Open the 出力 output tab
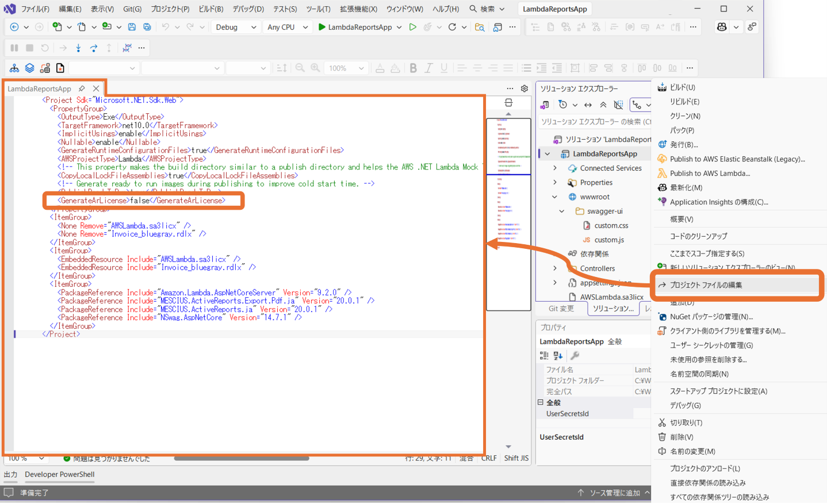This screenshot has width=827, height=504. [x=10, y=474]
